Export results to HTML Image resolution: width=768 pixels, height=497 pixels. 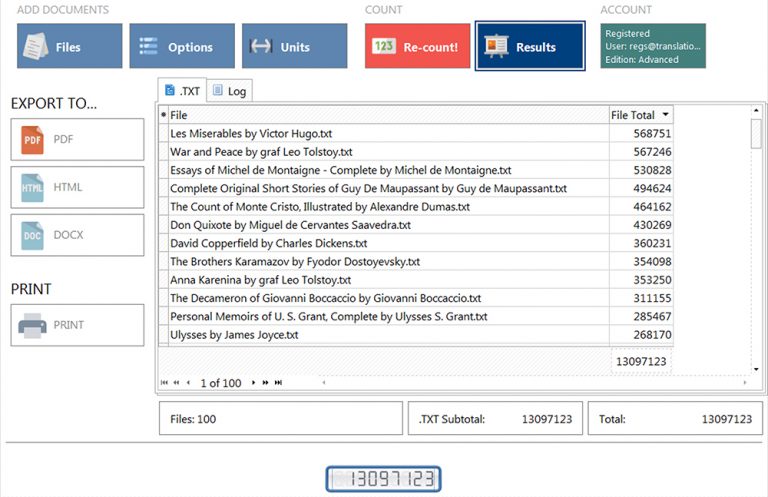77,187
